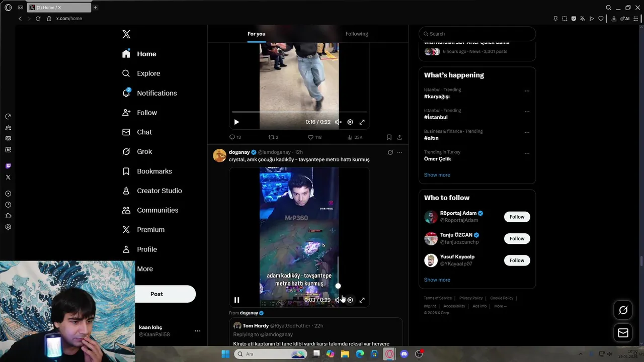The height and width of the screenshot is (362, 644).
Task: Reply to the first video post
Action: (235, 137)
